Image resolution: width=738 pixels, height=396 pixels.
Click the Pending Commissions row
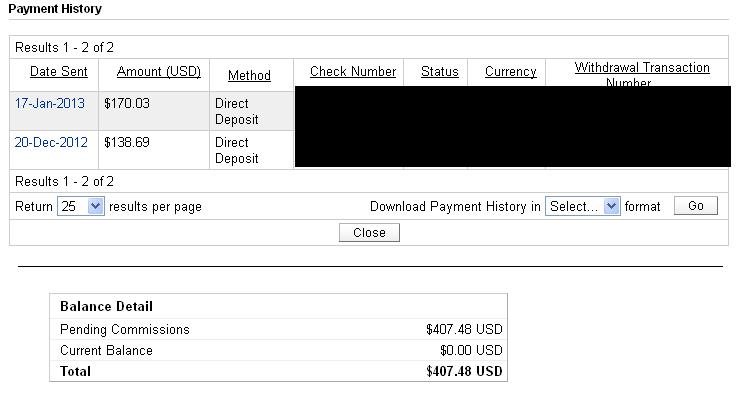click(279, 329)
